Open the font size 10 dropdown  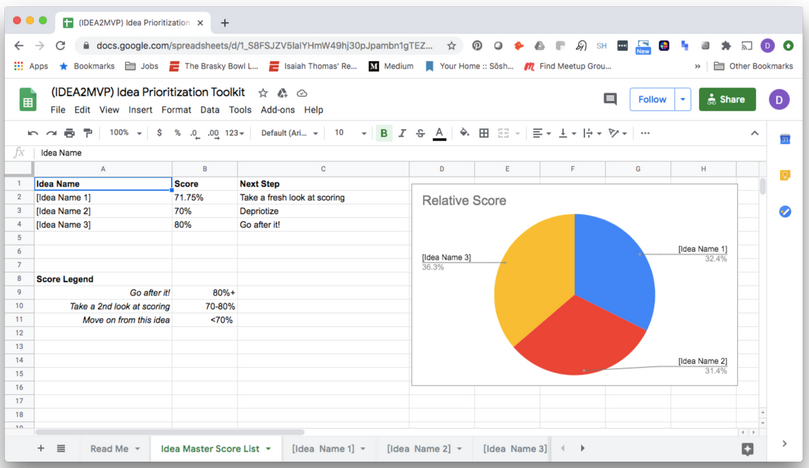pyautogui.click(x=350, y=133)
